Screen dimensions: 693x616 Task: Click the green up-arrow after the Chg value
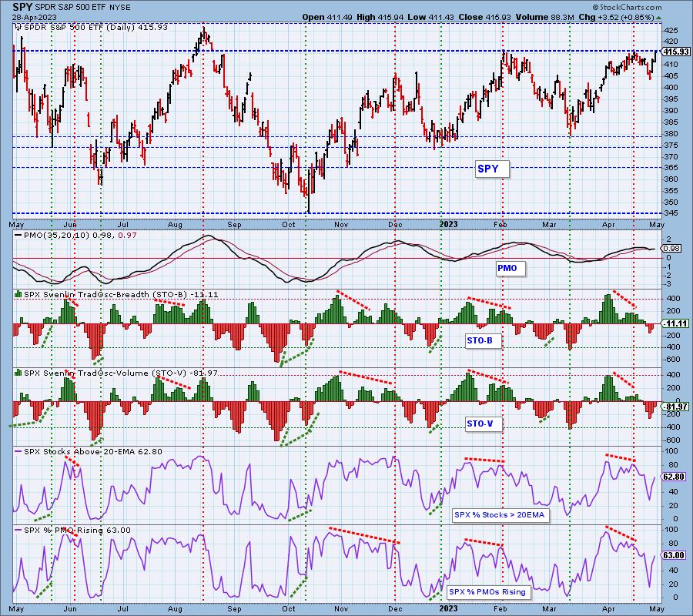(659, 18)
